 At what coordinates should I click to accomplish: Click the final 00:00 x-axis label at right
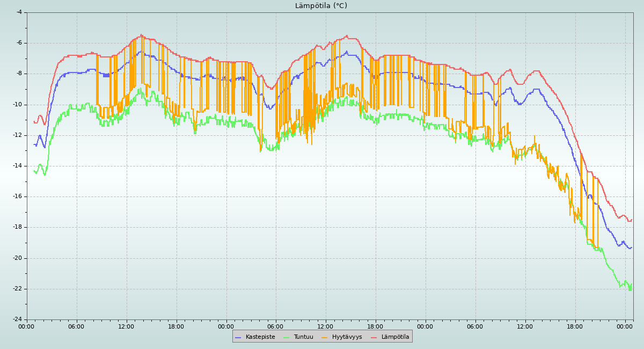[x=625, y=326]
